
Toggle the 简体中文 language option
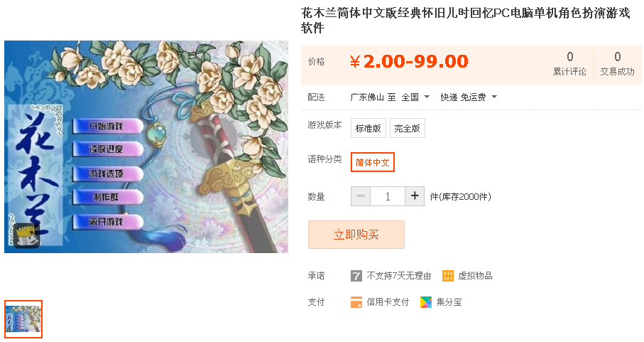coord(373,162)
